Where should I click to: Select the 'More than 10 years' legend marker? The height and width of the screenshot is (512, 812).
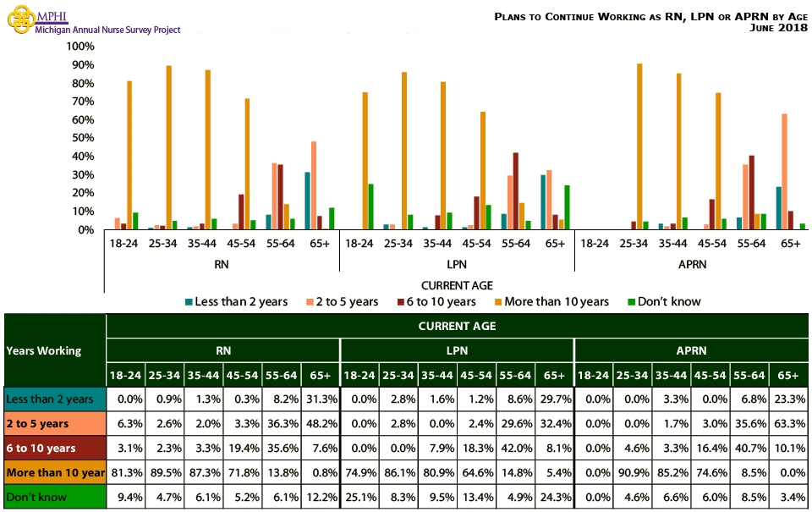point(500,302)
